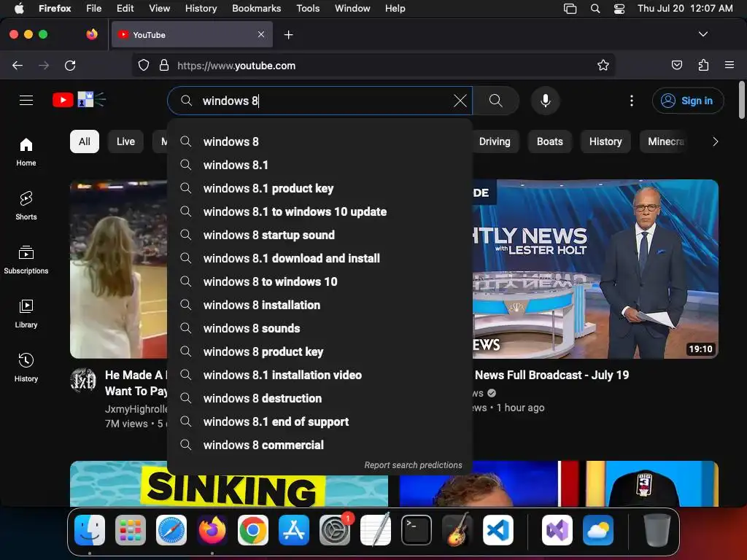Choose suggestion "windows 8.1 product key"

(x=320, y=188)
